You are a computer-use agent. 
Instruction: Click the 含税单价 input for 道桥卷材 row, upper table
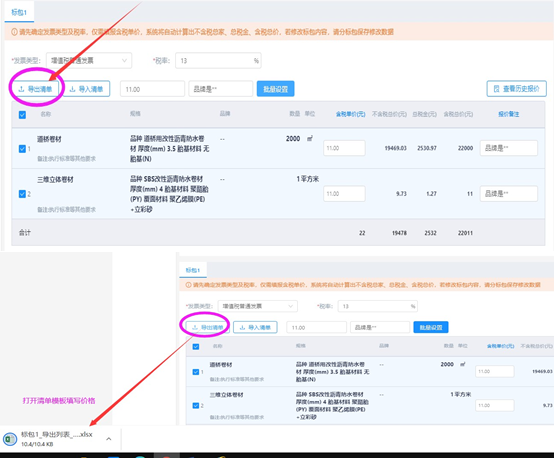344,148
